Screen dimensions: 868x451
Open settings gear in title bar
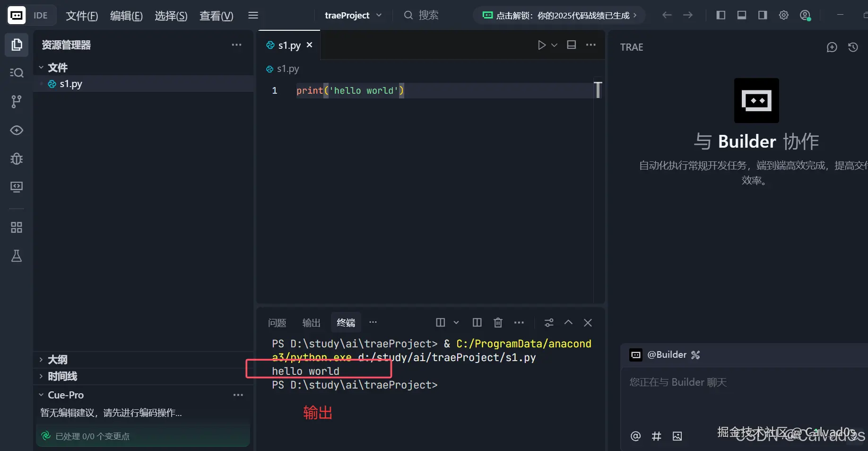[784, 15]
